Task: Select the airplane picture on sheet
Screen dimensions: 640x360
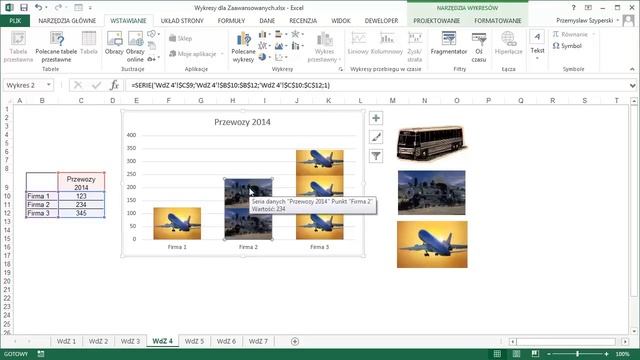Action: (432, 244)
